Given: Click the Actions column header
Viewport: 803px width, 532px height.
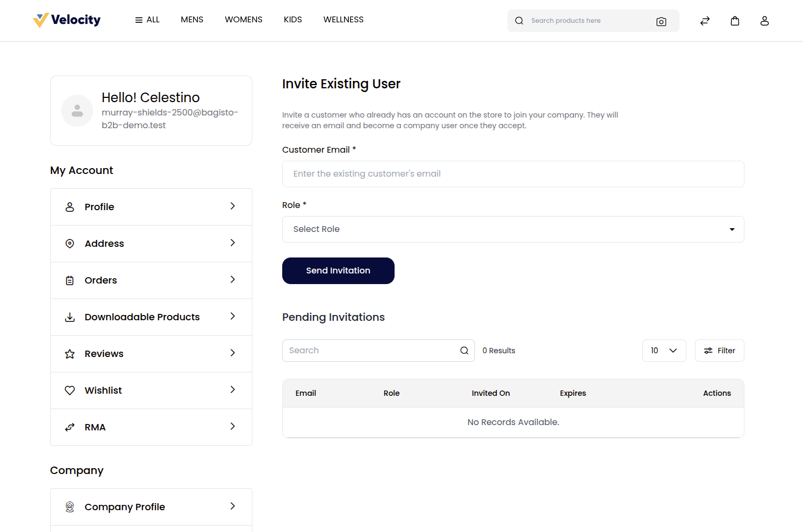Looking at the screenshot, I should point(717,393).
